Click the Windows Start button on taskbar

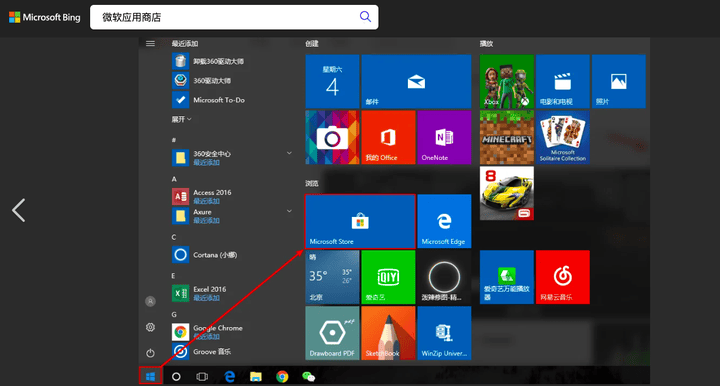pos(150,376)
